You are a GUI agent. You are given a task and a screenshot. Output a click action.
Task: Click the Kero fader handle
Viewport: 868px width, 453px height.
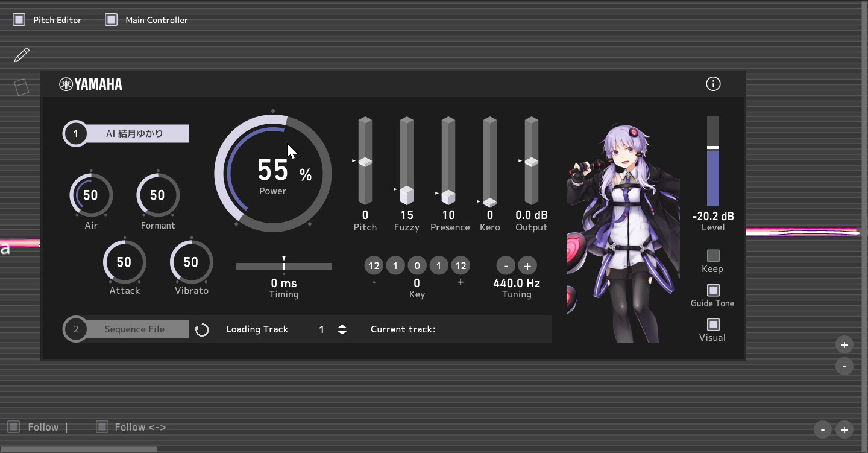coord(489,202)
